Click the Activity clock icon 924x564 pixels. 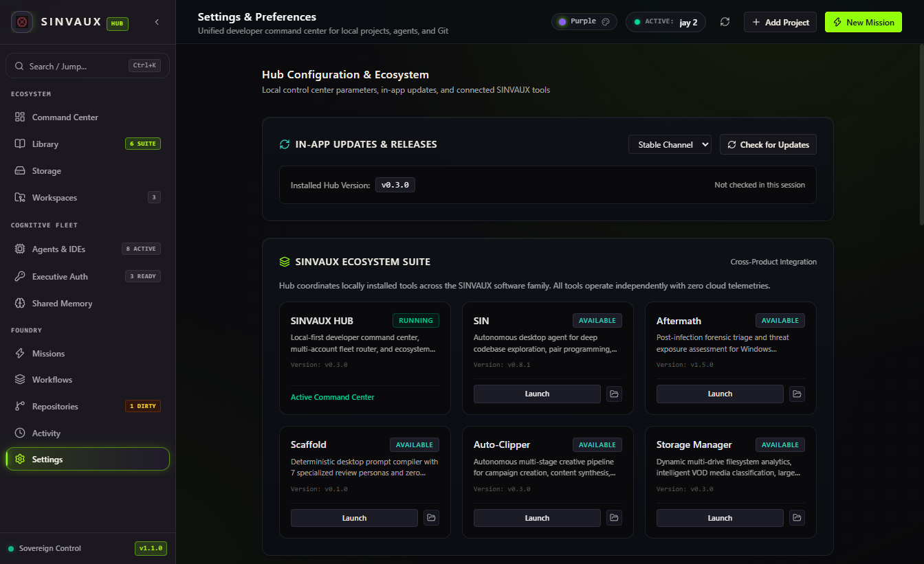(x=20, y=433)
